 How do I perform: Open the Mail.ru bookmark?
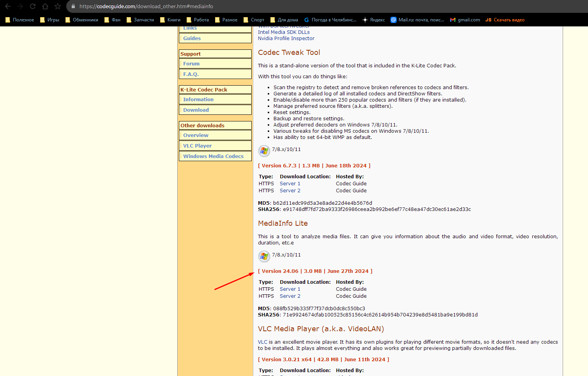click(417, 20)
